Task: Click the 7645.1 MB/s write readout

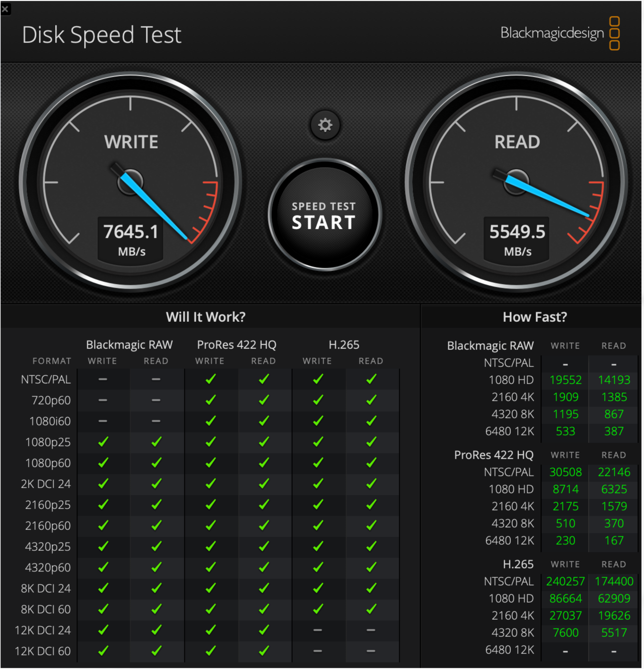Action: [131, 239]
